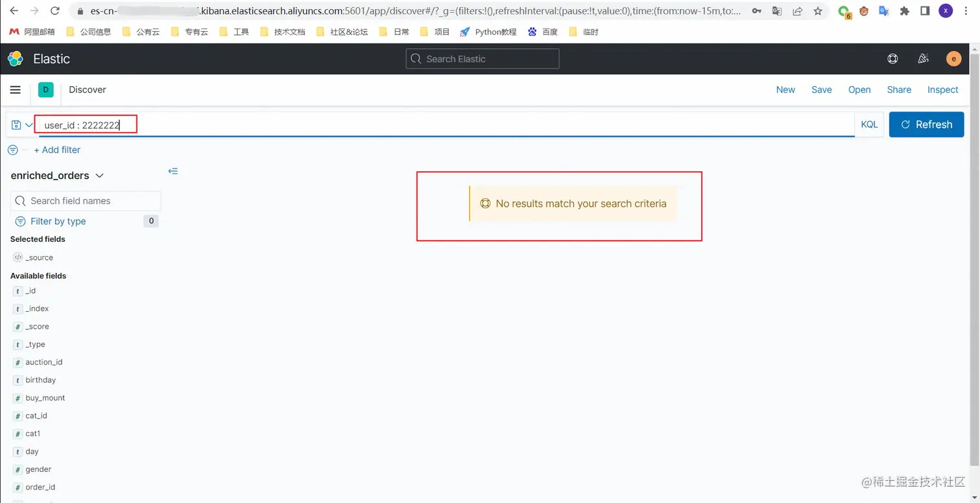This screenshot has width=980, height=503.
Task: Click the green D space avatar
Action: pos(45,89)
